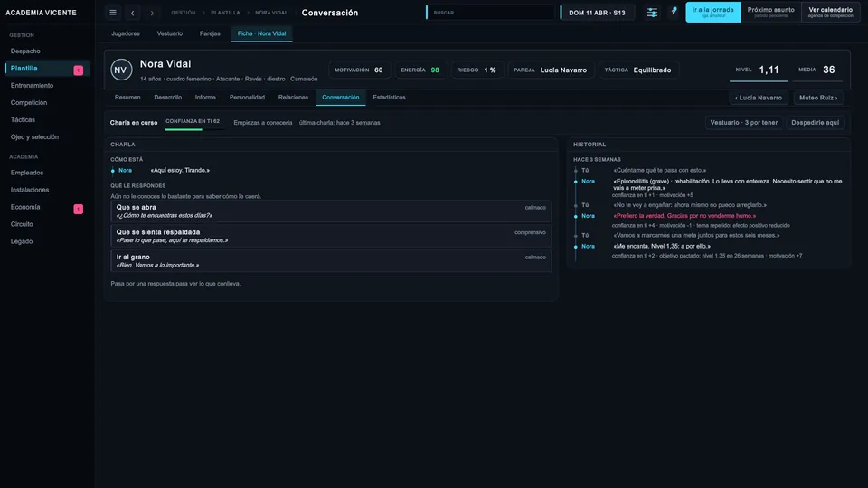Screen dimensions: 868x488
Task: Click Vestuario · 3 por tener button
Action: [743, 123]
